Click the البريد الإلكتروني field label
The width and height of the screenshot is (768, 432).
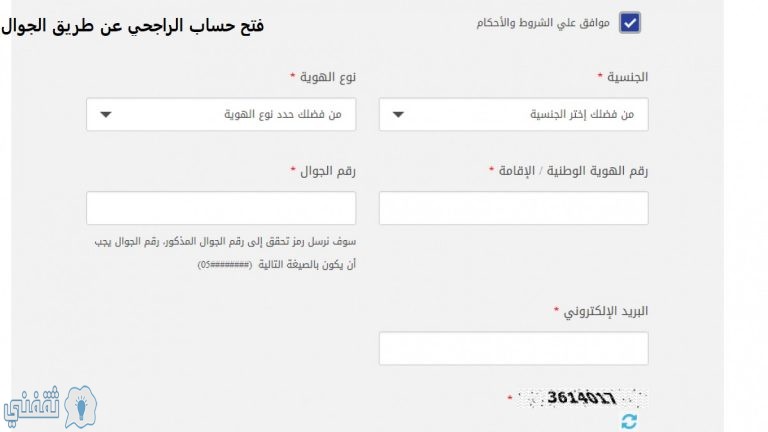click(x=605, y=311)
